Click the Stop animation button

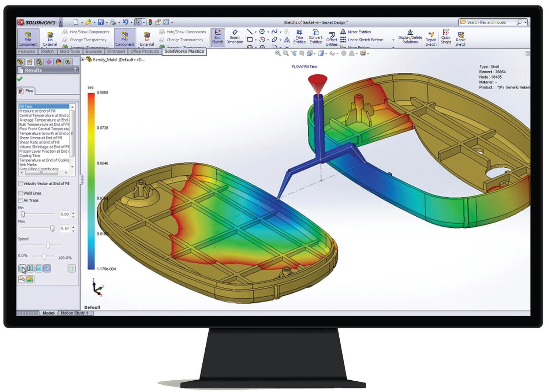coord(39,268)
